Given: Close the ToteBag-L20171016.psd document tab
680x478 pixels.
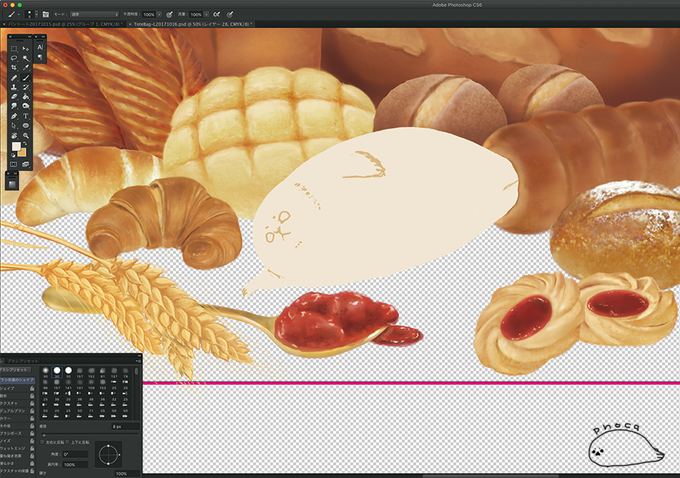Looking at the screenshot, I should pos(130,24).
